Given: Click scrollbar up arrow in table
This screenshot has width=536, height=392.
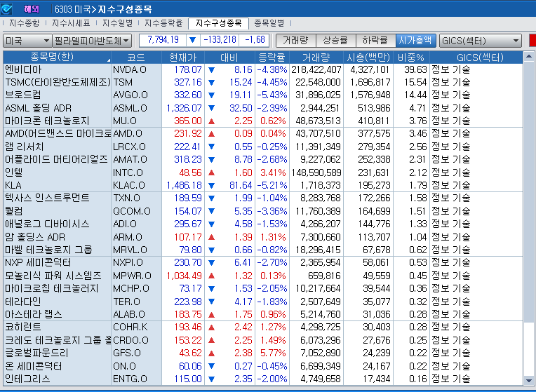Looking at the screenshot, I should [528, 56].
